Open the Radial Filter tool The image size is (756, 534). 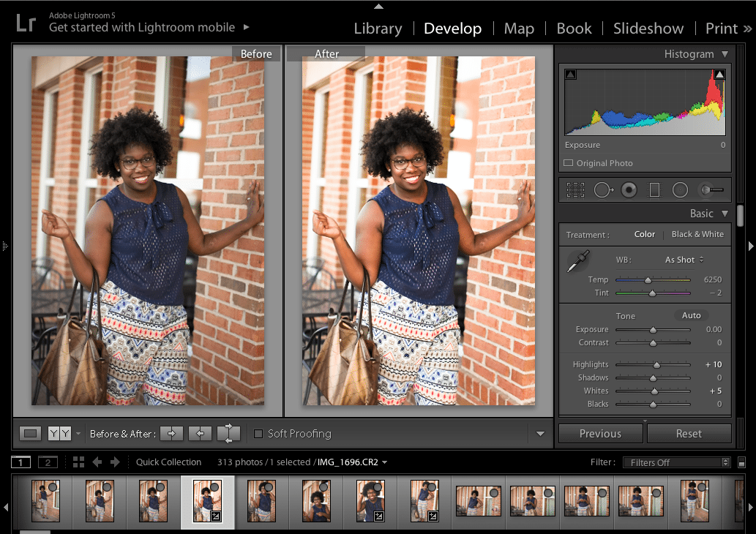pos(680,190)
